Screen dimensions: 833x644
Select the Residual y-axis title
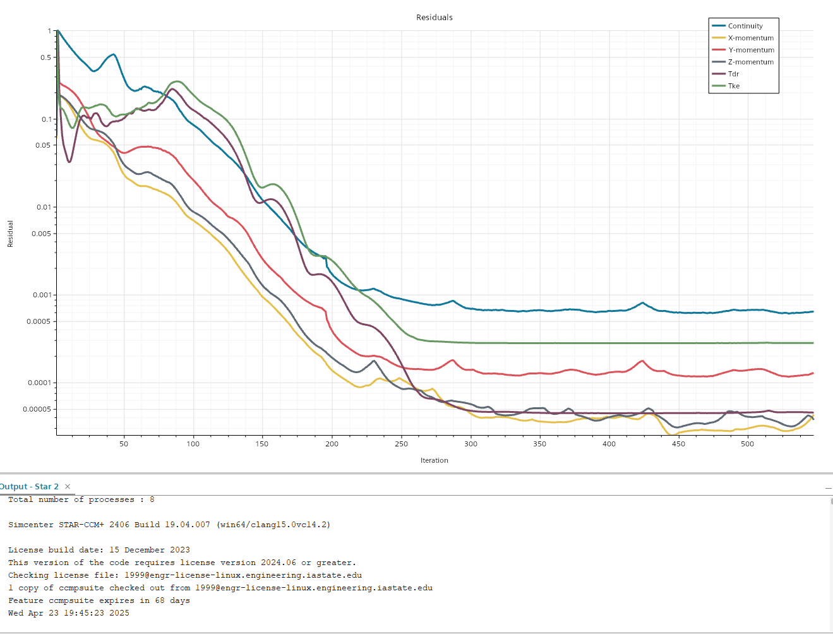10,234
